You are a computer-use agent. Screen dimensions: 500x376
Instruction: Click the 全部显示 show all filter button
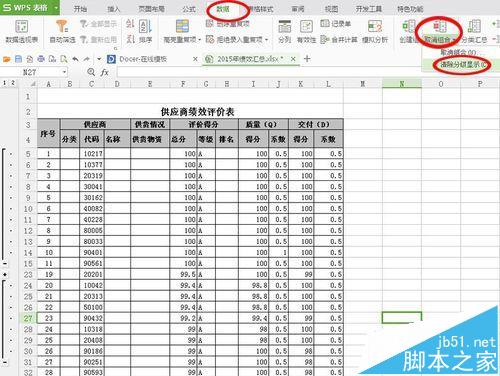tap(98, 24)
